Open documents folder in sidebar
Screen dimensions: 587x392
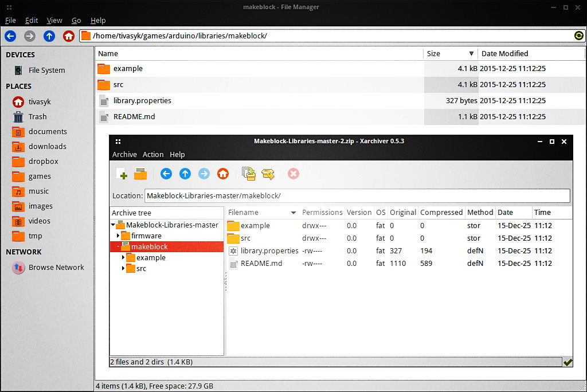40,132
